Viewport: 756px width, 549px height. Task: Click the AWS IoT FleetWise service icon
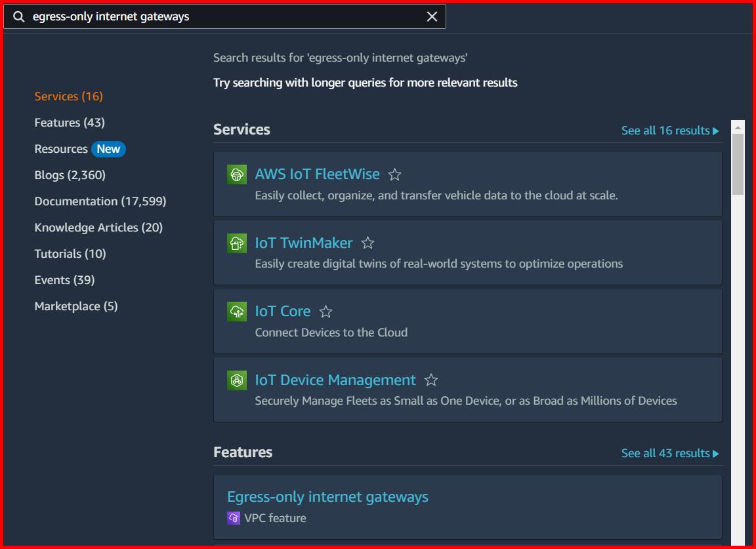(x=236, y=174)
